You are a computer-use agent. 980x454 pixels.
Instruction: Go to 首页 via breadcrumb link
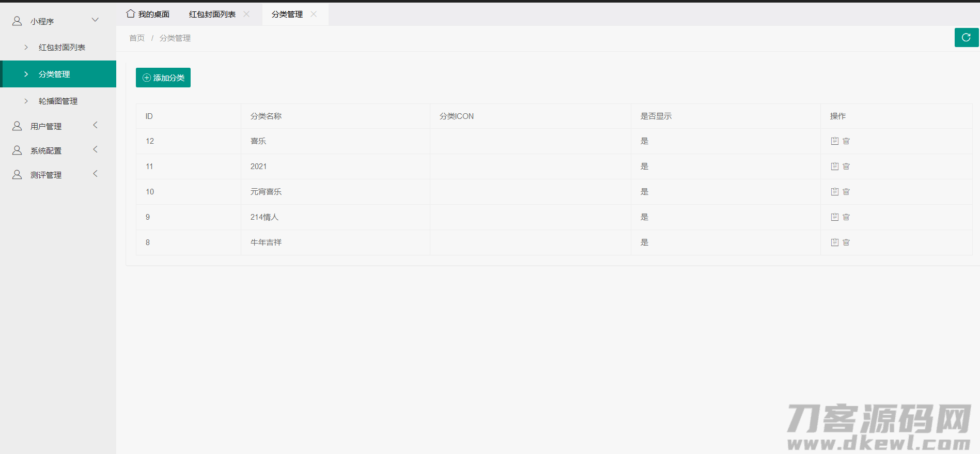coord(137,38)
